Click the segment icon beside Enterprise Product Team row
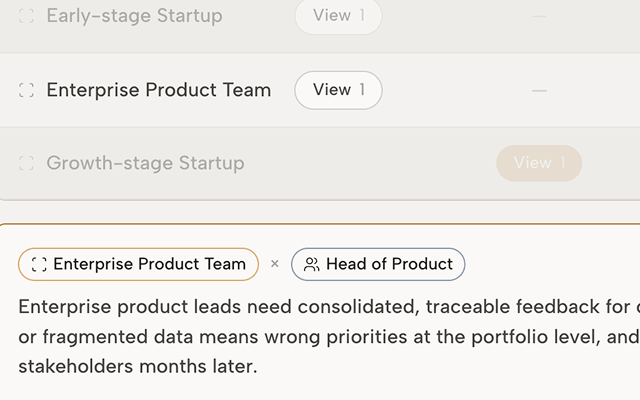The image size is (640, 400). pyautogui.click(x=27, y=90)
